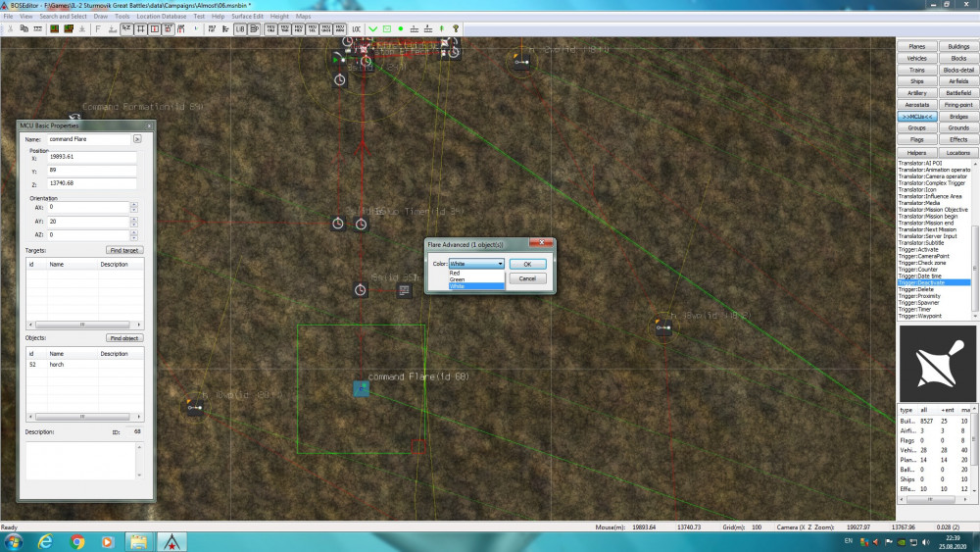
Task: Open the Color combo box arrow
Action: 500,264
